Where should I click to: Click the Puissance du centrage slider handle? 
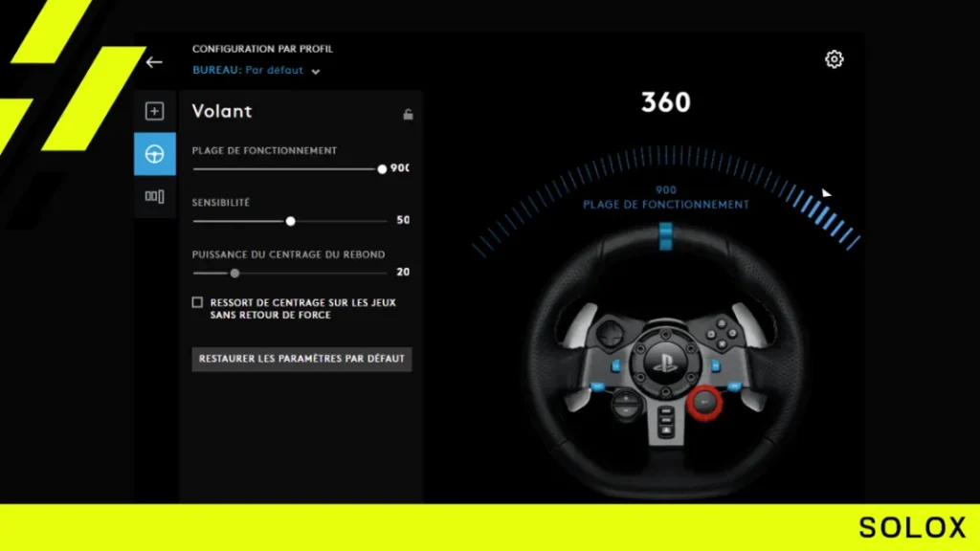coord(235,273)
